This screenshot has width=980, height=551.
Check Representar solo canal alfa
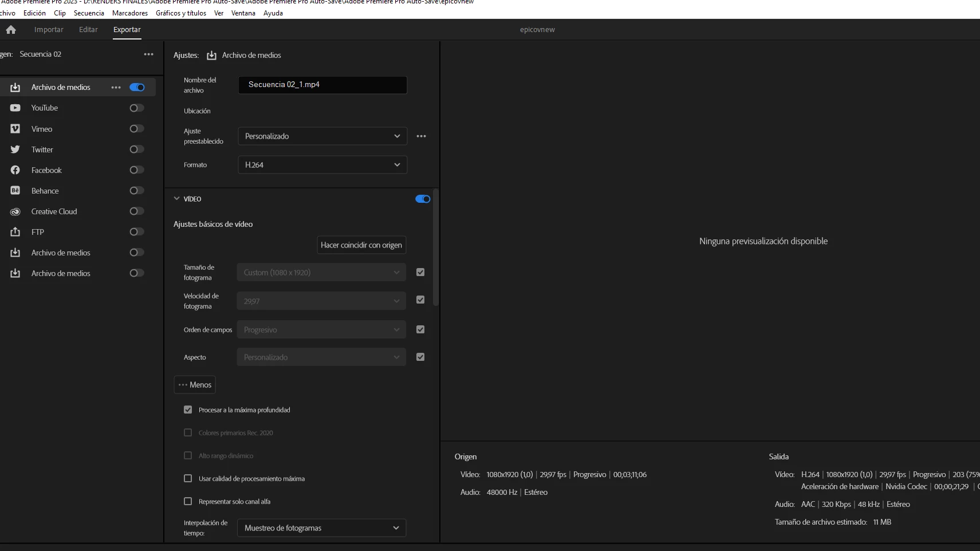point(188,502)
